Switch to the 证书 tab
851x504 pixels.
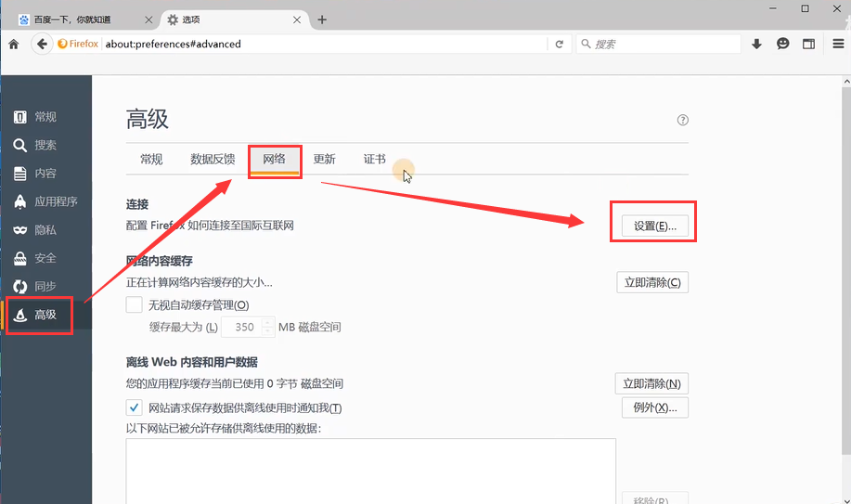[x=374, y=160]
